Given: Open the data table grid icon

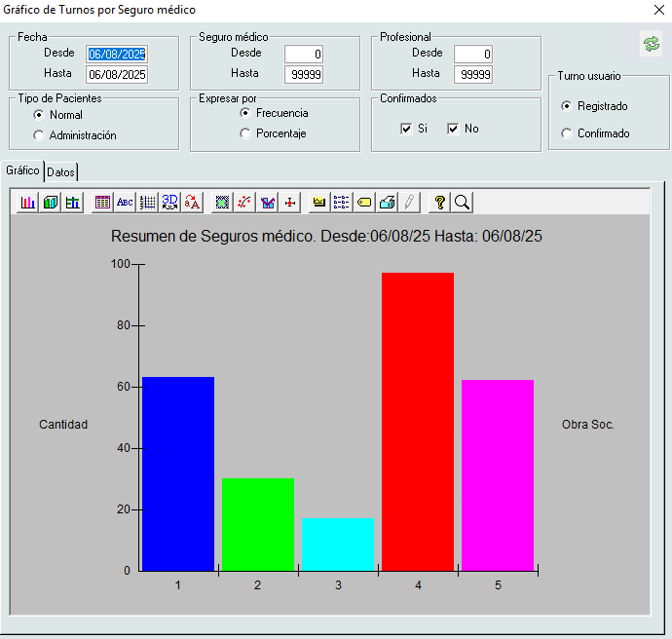Looking at the screenshot, I should click(x=102, y=202).
